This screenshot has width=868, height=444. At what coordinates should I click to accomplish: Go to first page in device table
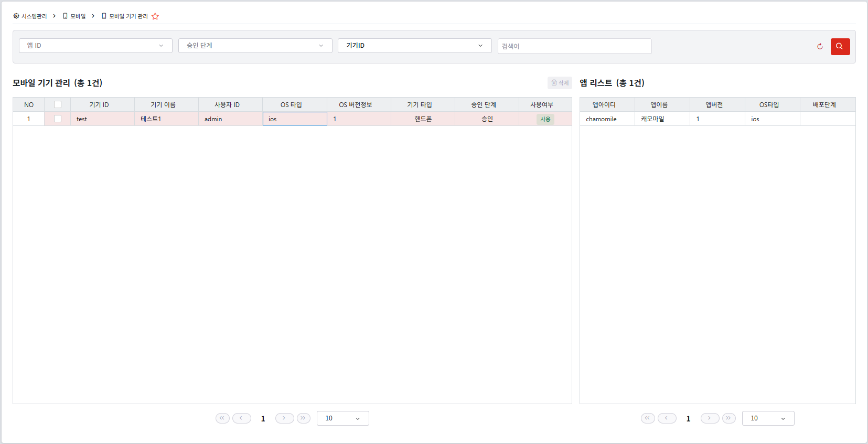point(222,418)
